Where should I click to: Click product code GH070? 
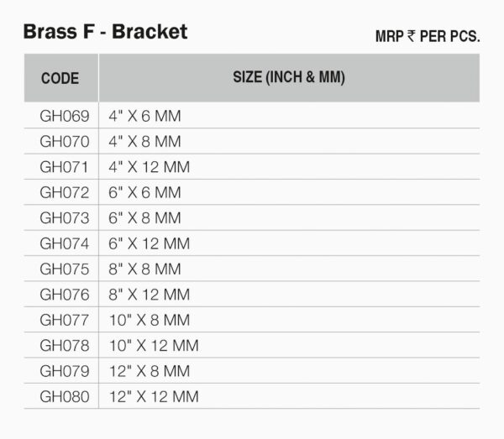point(64,141)
